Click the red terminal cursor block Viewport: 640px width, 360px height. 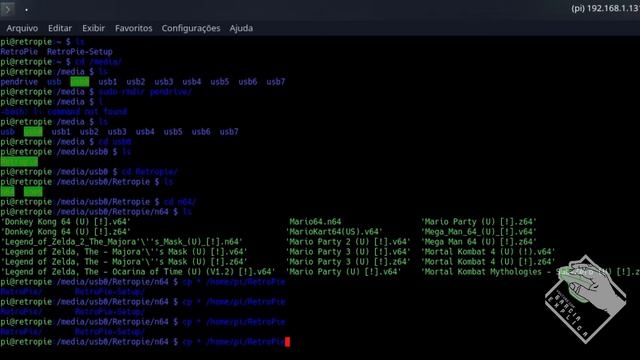click(287, 342)
